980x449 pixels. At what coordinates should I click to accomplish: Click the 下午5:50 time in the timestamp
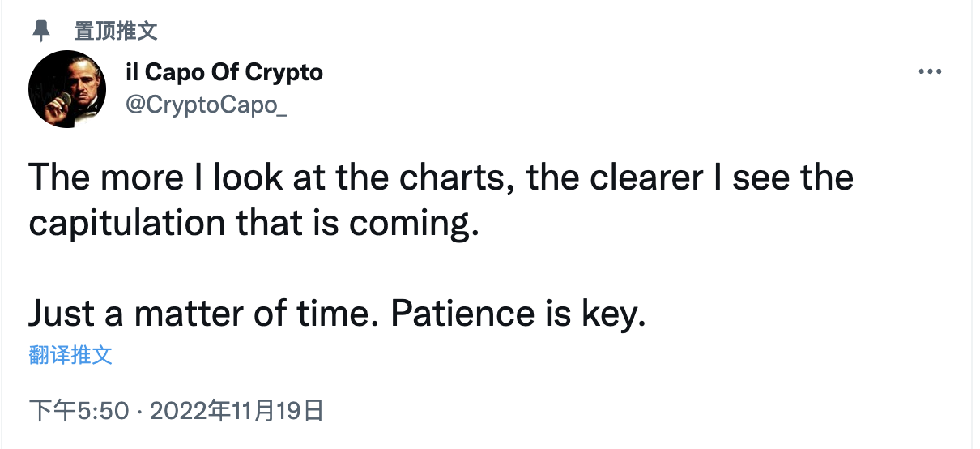[79, 411]
